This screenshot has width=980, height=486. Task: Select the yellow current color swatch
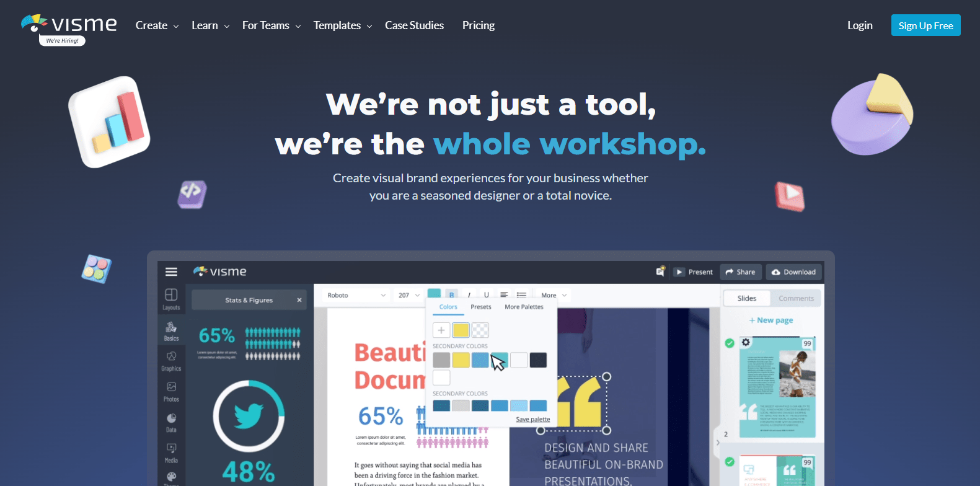tap(461, 330)
